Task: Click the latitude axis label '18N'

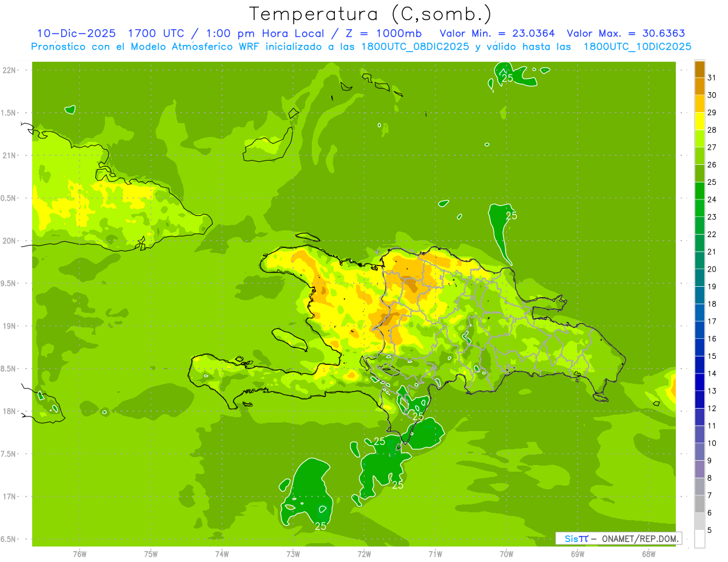Action: 9,411
